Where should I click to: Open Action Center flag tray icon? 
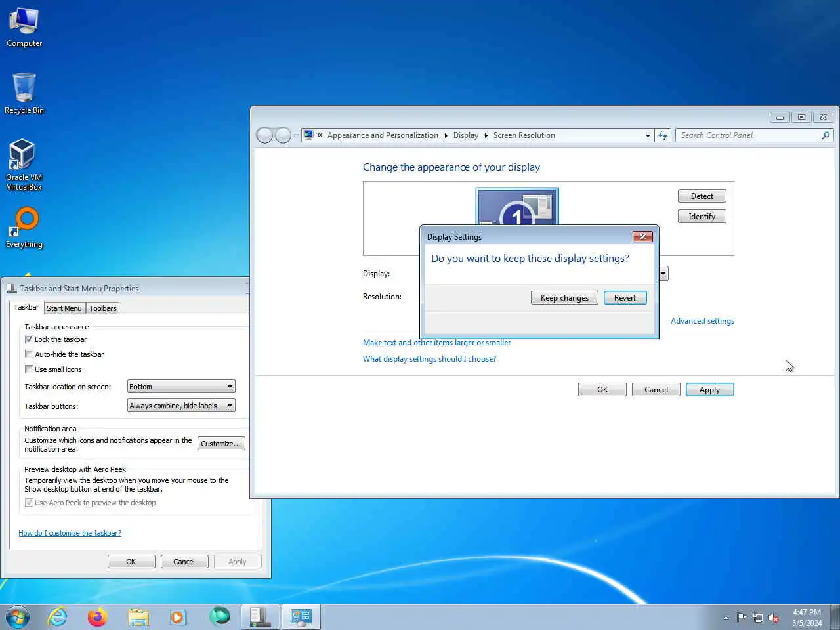(x=742, y=618)
